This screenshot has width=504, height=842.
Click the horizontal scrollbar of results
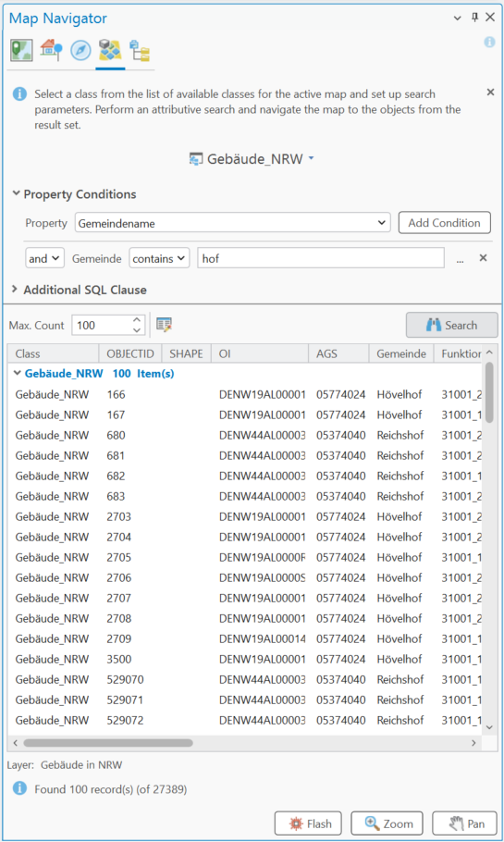(x=108, y=743)
